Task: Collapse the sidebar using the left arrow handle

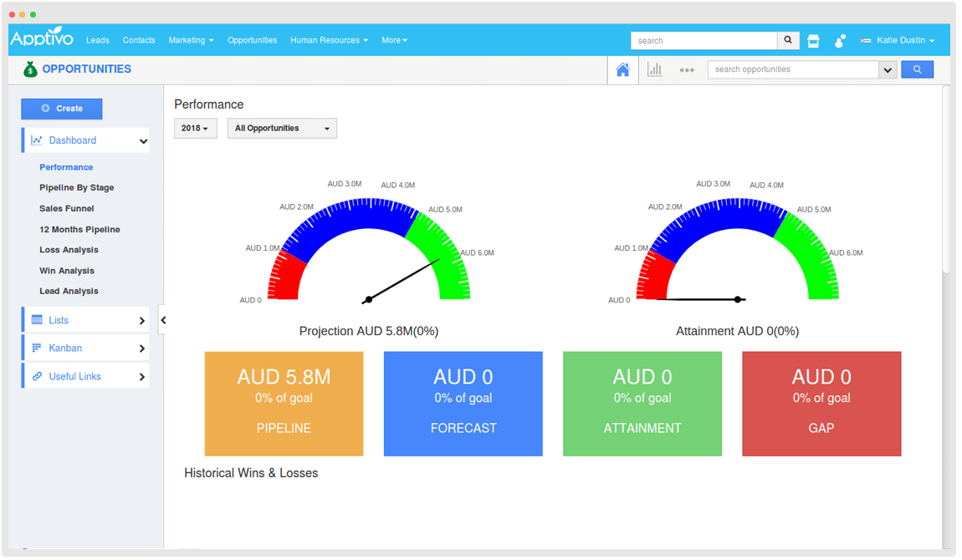Action: (163, 319)
